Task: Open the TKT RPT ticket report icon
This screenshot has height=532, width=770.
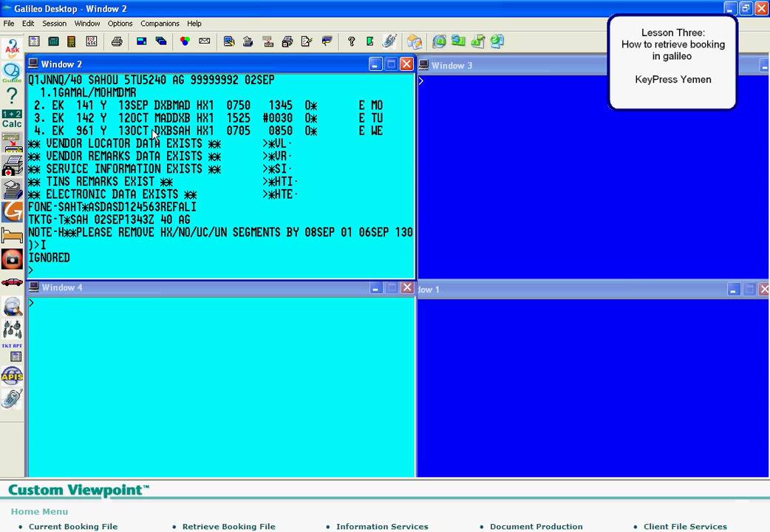Action: click(x=13, y=352)
